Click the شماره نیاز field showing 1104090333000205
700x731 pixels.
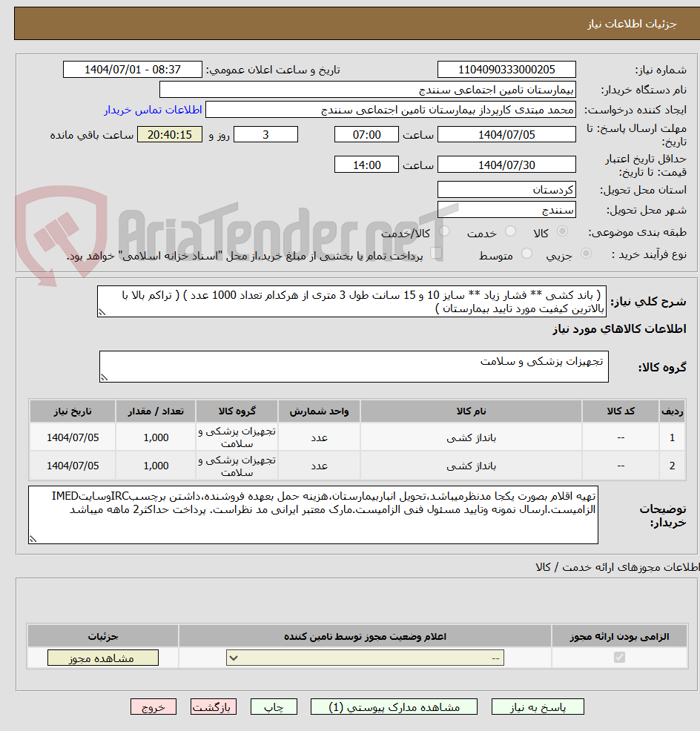click(x=506, y=69)
